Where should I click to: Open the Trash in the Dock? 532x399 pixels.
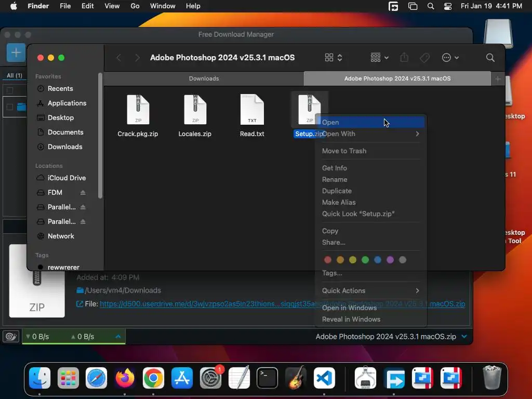[x=491, y=377]
